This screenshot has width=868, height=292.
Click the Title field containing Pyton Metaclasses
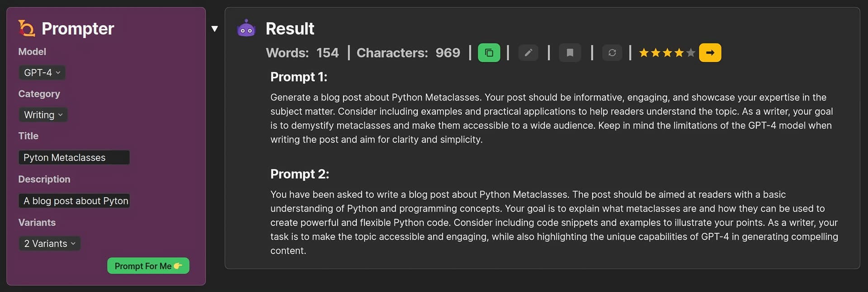pyautogui.click(x=74, y=158)
